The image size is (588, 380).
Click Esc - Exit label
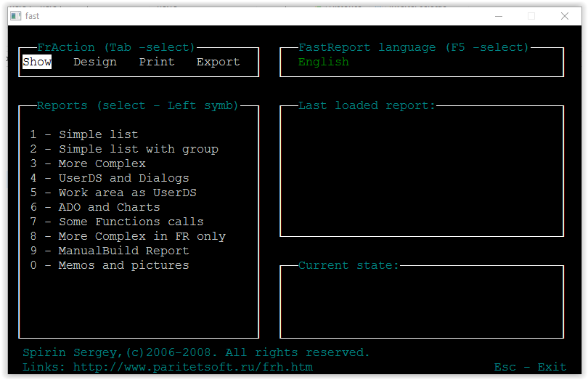[530, 367]
